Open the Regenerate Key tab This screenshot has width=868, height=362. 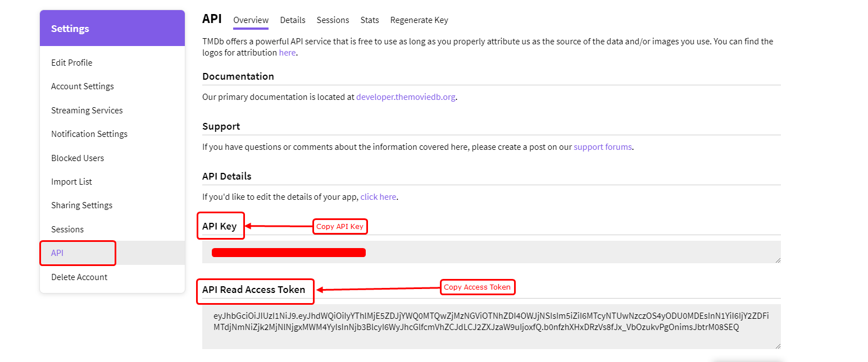419,20
